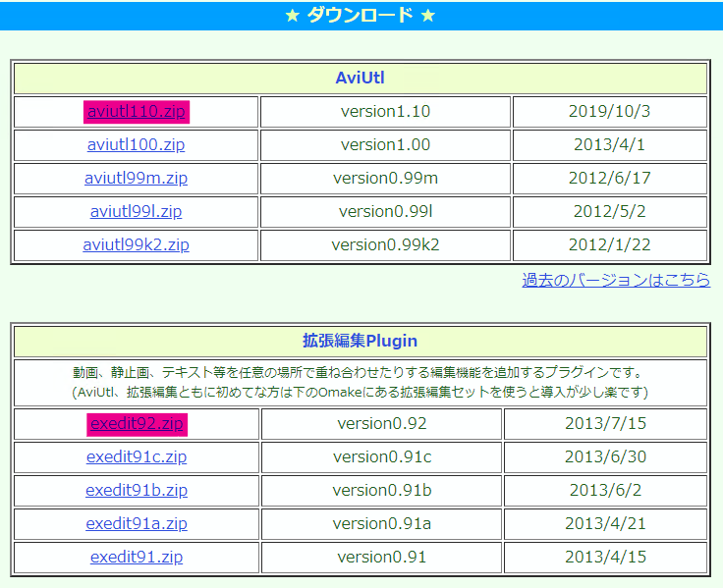Download aviutl99l.zip archive
Viewport: 723px width, 588px height.
coord(136,211)
